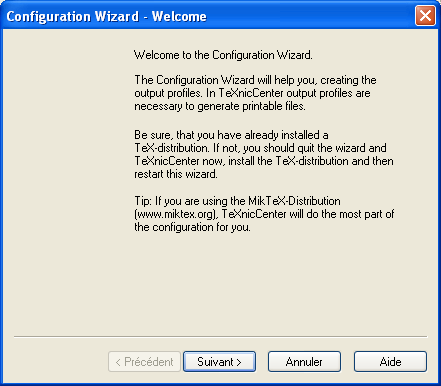Click the www.miktex.org address text
This screenshot has width=441, height=386.
176,214
